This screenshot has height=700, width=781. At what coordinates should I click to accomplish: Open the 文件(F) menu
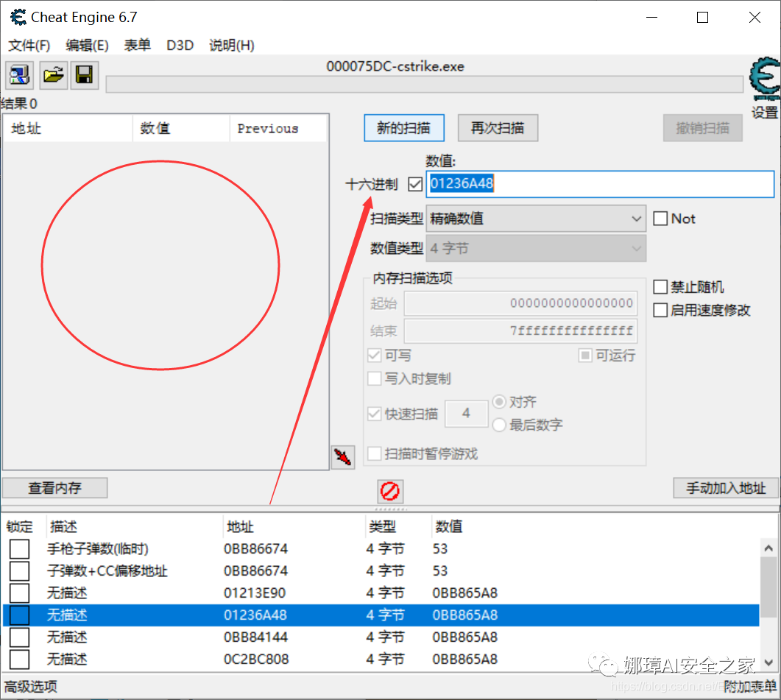pos(29,46)
